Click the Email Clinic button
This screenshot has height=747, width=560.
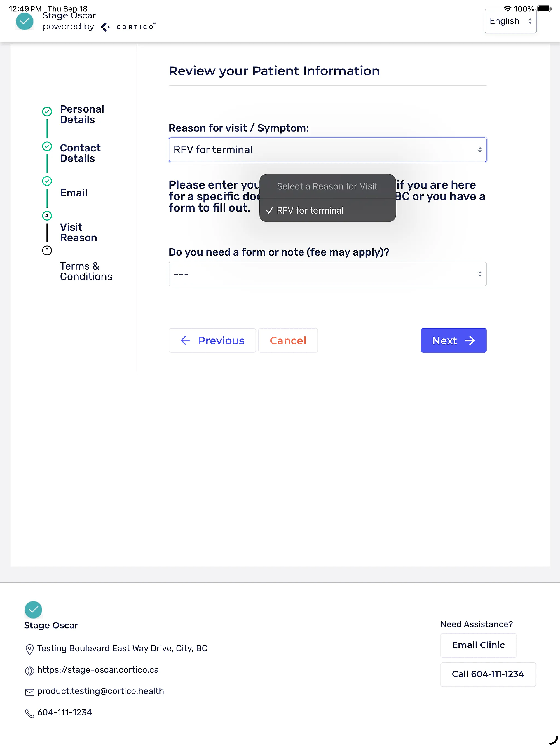click(478, 645)
